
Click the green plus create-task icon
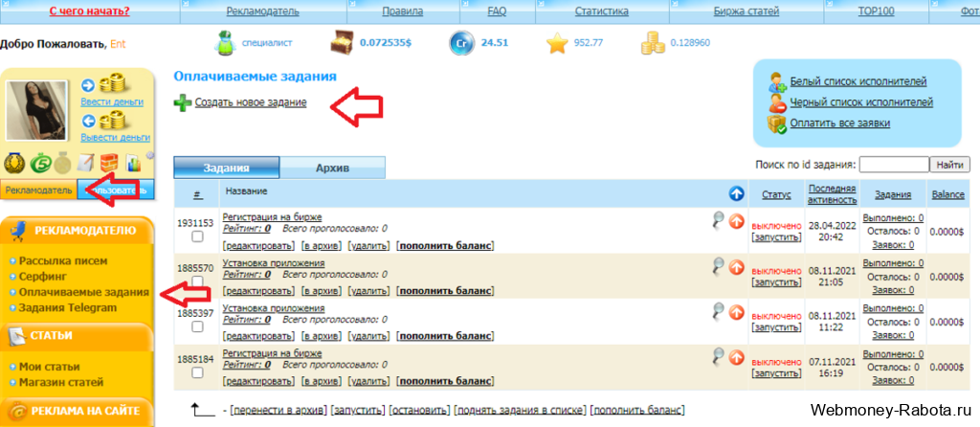tap(183, 102)
